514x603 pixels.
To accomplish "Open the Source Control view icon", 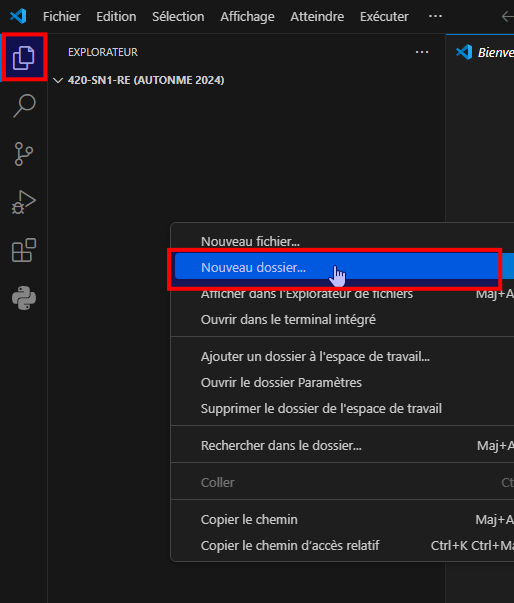I will point(24,154).
